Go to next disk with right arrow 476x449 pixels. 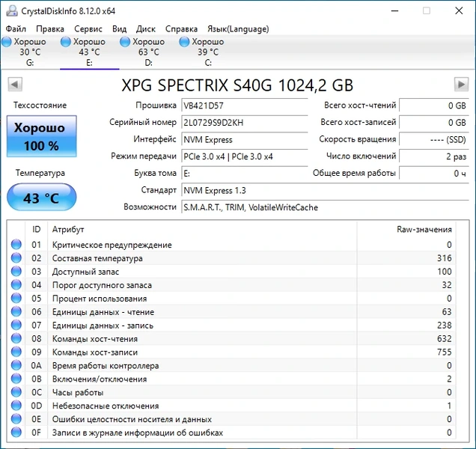coord(461,84)
